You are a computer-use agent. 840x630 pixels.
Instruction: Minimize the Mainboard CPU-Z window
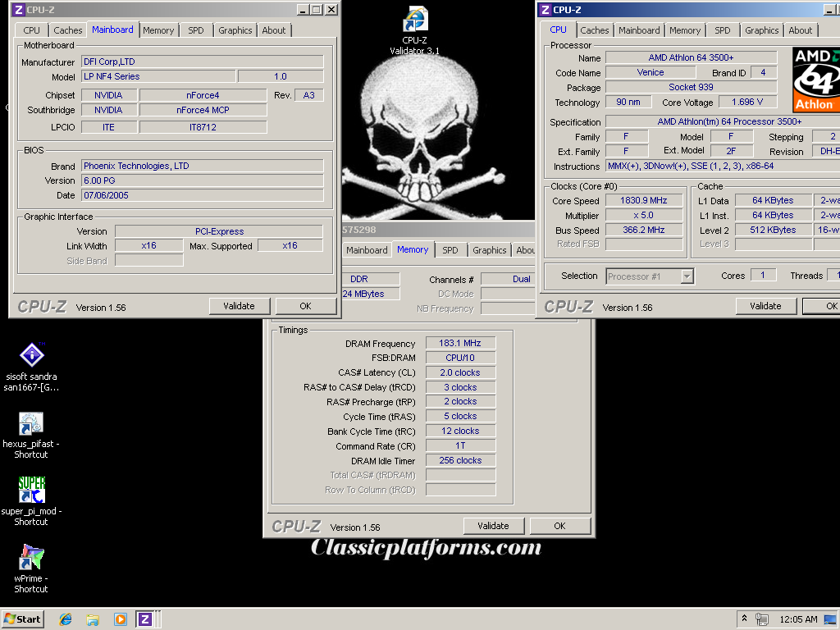[303, 10]
